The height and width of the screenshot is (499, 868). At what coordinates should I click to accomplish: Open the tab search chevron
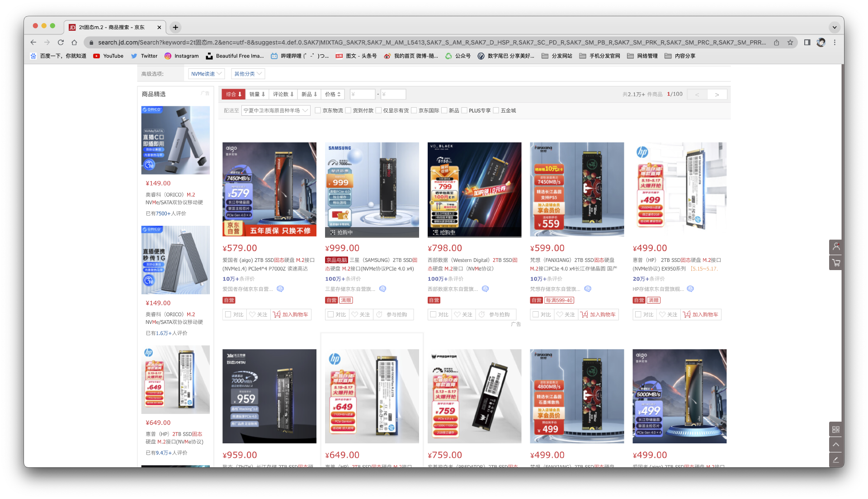coord(835,28)
